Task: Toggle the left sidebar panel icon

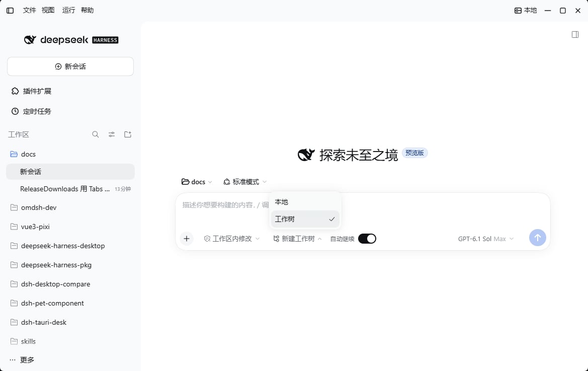Action: (10, 11)
